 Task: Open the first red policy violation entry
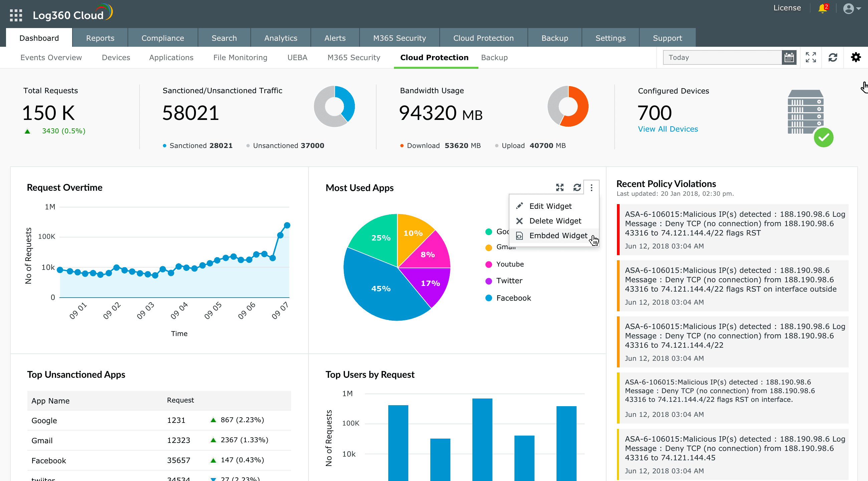pos(732,229)
